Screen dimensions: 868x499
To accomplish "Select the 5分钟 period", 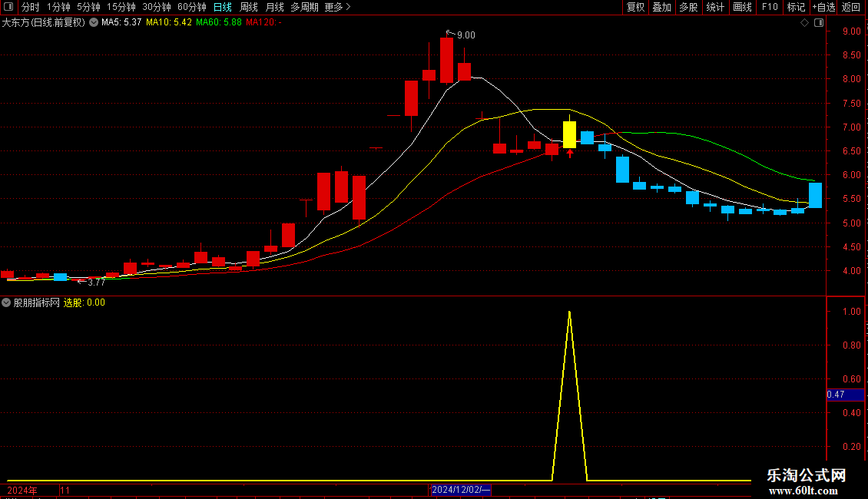I will [88, 7].
